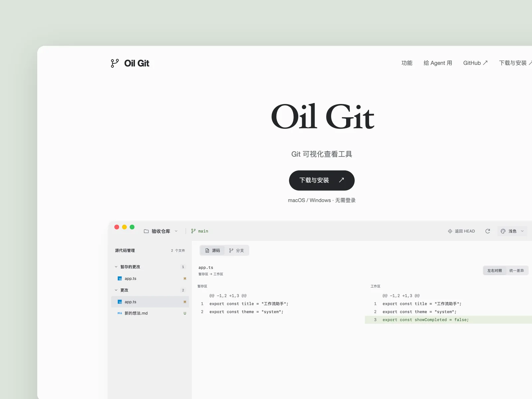Screen dimensions: 532x399
Task: Select the main branch label
Action: pyautogui.click(x=203, y=231)
